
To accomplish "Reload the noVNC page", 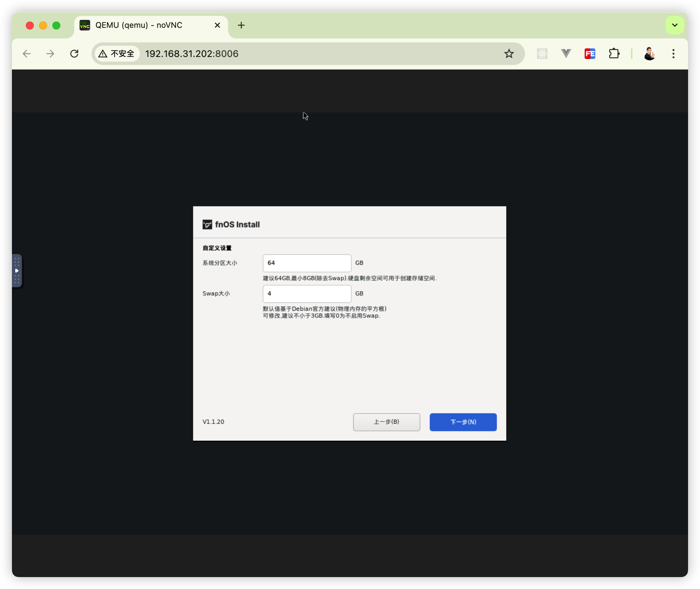I will 74,54.
